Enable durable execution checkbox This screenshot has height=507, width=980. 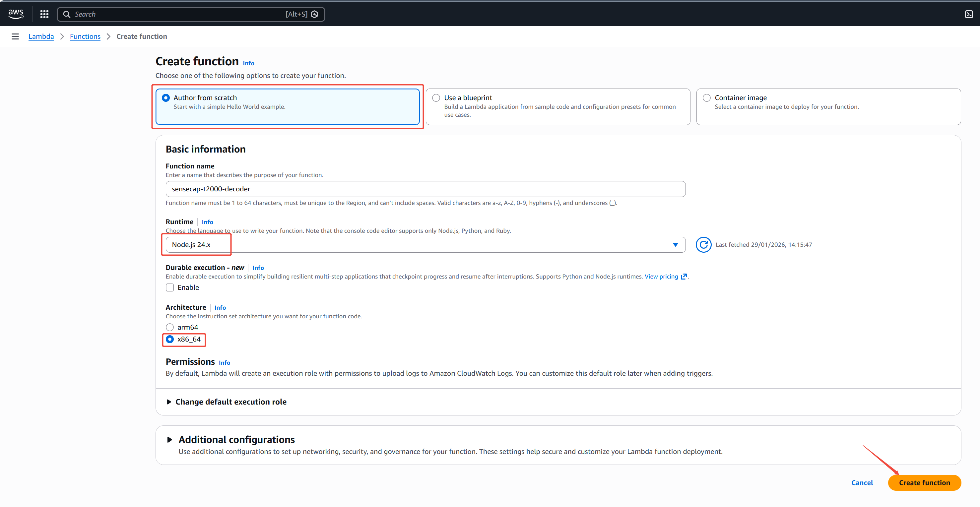point(170,287)
